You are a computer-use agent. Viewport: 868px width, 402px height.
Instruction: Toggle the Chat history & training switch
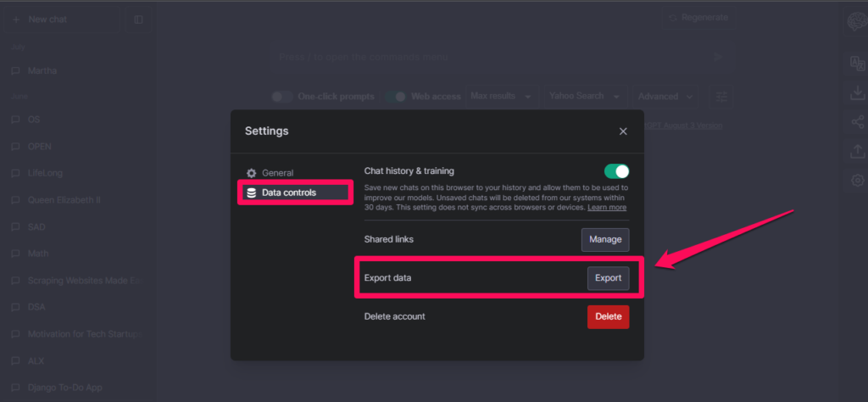click(x=616, y=171)
